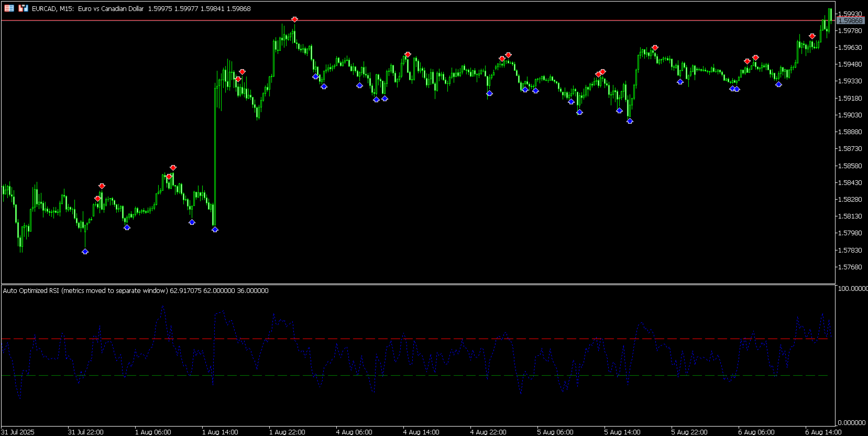This screenshot has width=868, height=436.
Task: Click the 1.59030 price axis label
Action: tap(850, 115)
